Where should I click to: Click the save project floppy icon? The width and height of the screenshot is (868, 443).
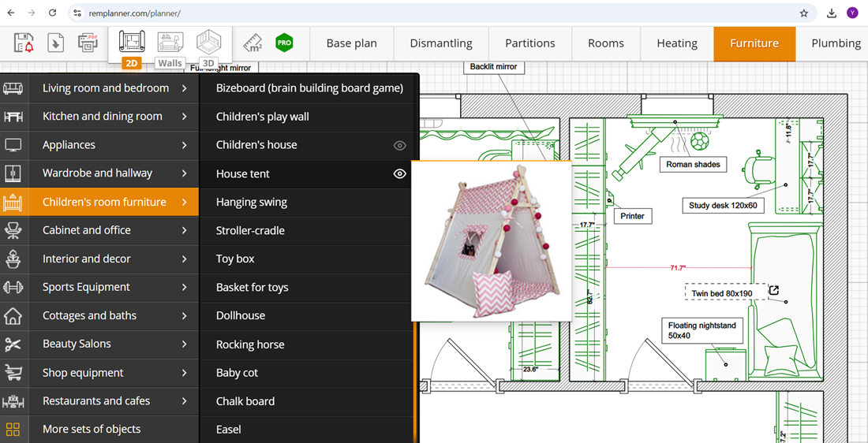pos(24,43)
